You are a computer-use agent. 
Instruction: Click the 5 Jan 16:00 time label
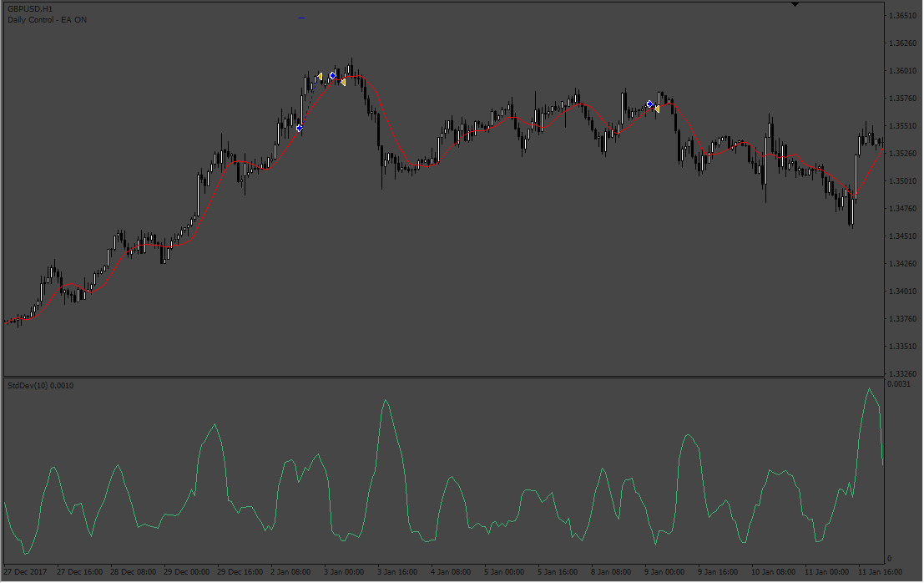click(x=558, y=572)
